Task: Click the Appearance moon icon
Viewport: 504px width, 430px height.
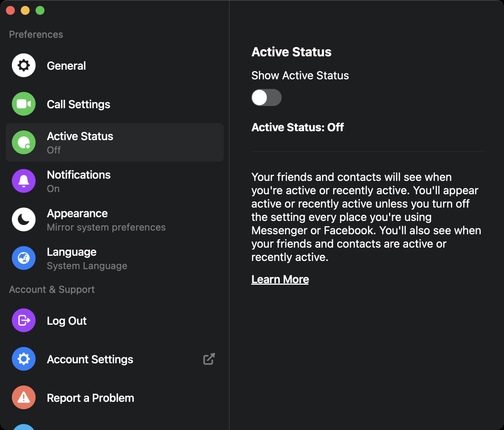Action: pyautogui.click(x=24, y=220)
